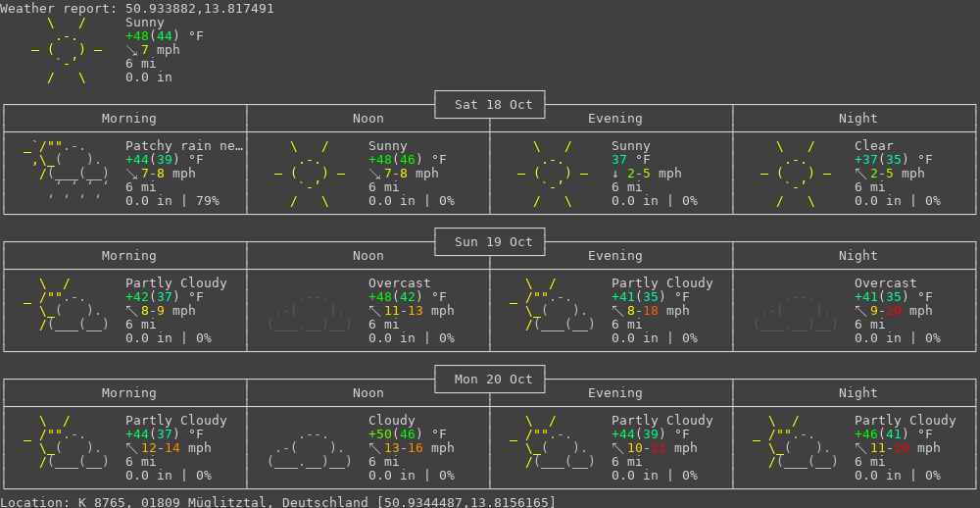Screen dimensions: 980x508
Task: Click the Location Müglitztal address line at the bottom
Action: click(278, 502)
